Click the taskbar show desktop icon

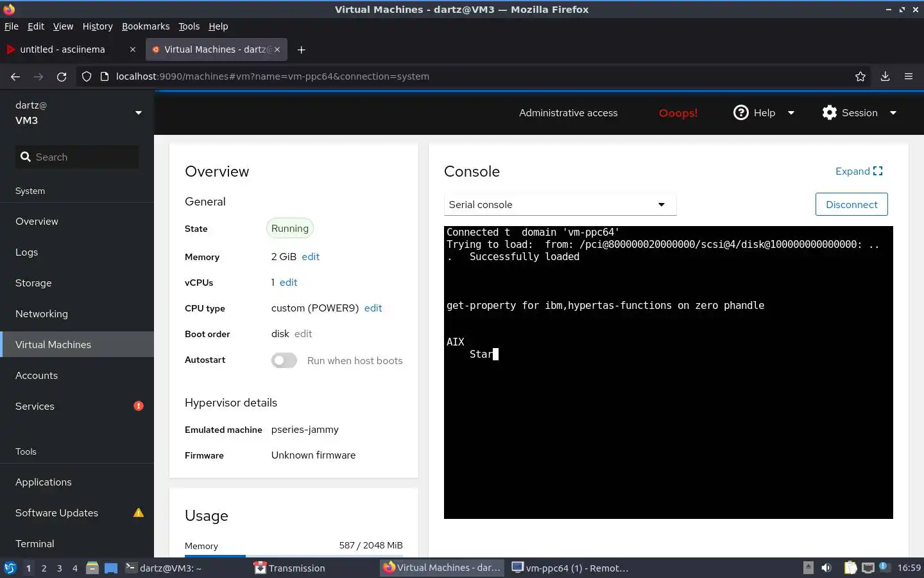click(x=111, y=568)
